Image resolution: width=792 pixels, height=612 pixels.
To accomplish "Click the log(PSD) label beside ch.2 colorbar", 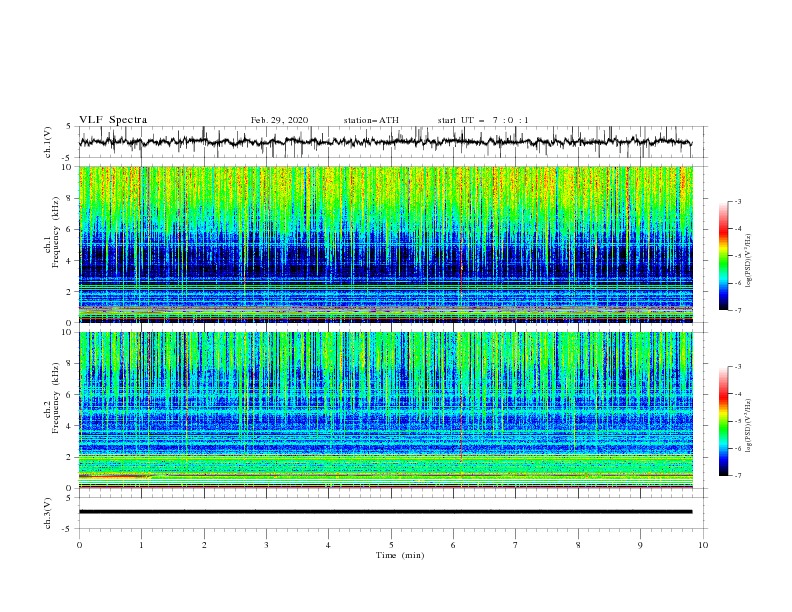I will click(749, 426).
